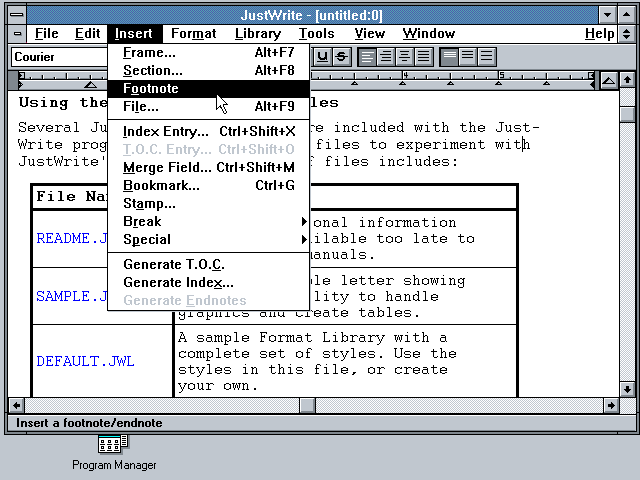This screenshot has height=480, width=640.
Task: Click README file name in table
Action: [71, 238]
